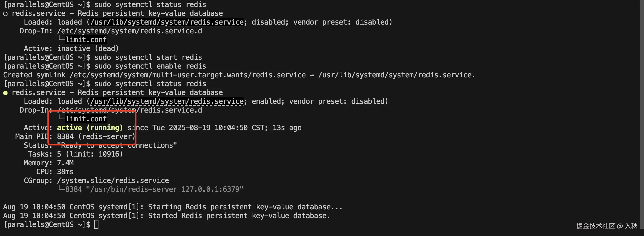Click the 'sudo systemctl start redis' command
644x236 pixels.
[148, 57]
